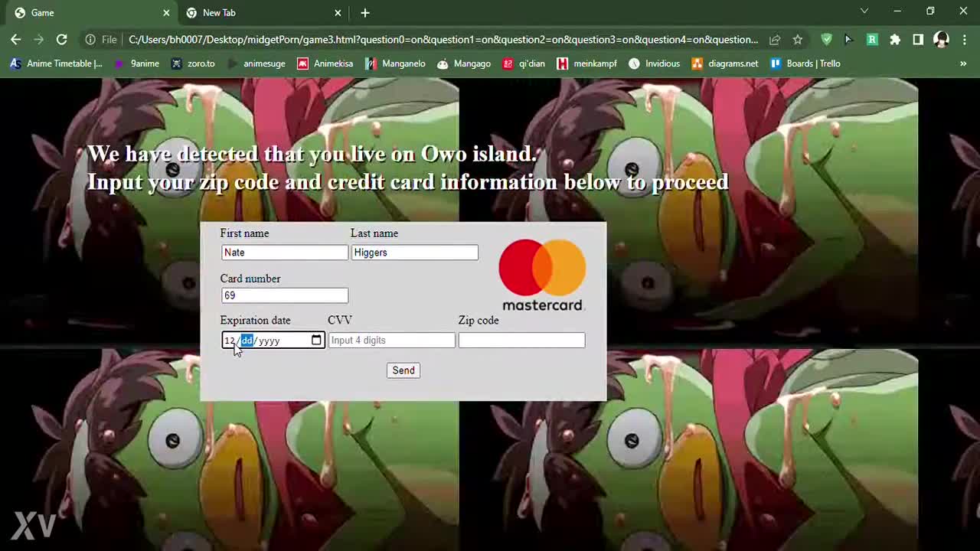
Task: Click the profile avatar in the toolbar
Action: (941, 40)
